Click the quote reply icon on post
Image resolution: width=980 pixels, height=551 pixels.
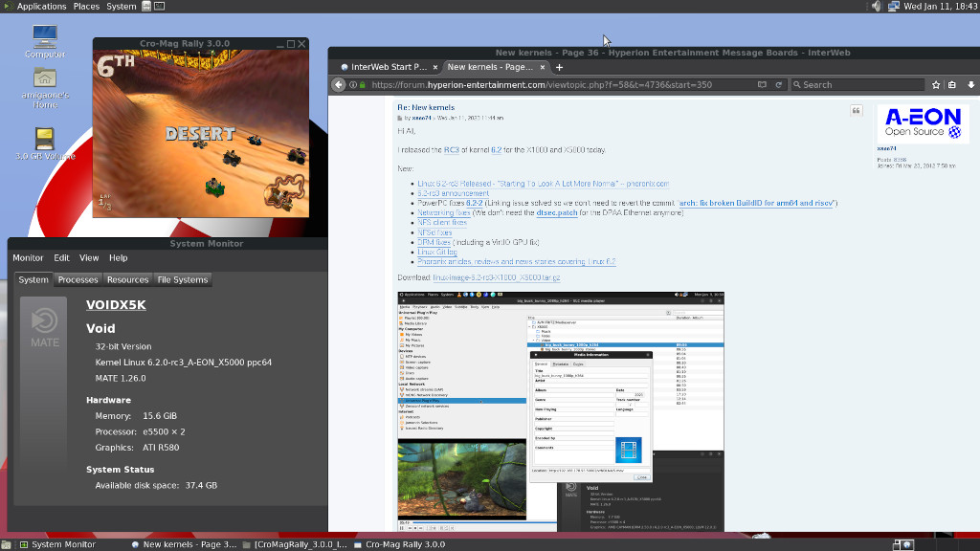point(857,111)
